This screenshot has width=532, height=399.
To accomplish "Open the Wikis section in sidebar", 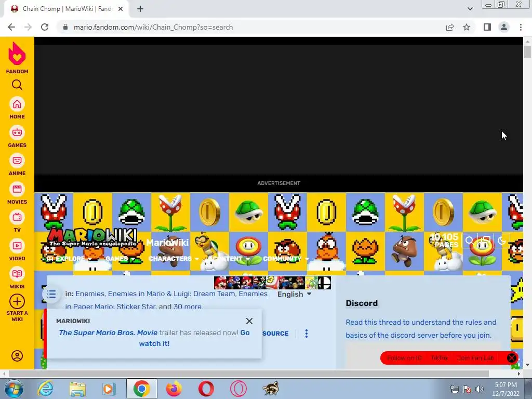I will 17,278.
